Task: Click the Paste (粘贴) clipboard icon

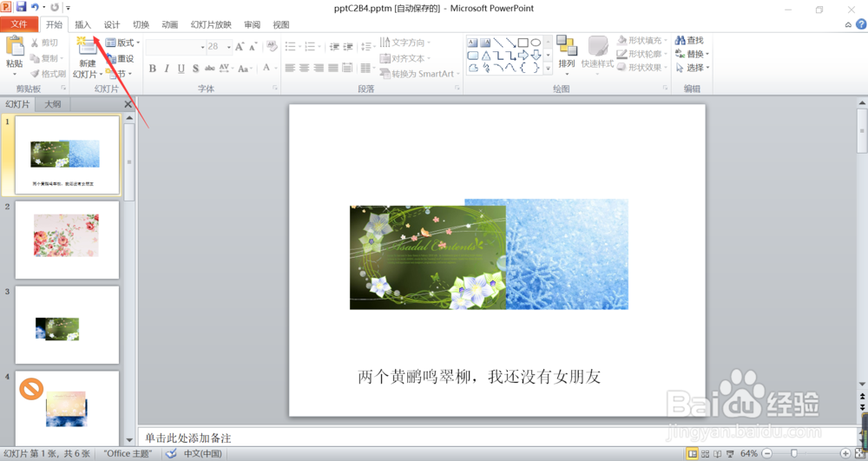Action: point(15,47)
